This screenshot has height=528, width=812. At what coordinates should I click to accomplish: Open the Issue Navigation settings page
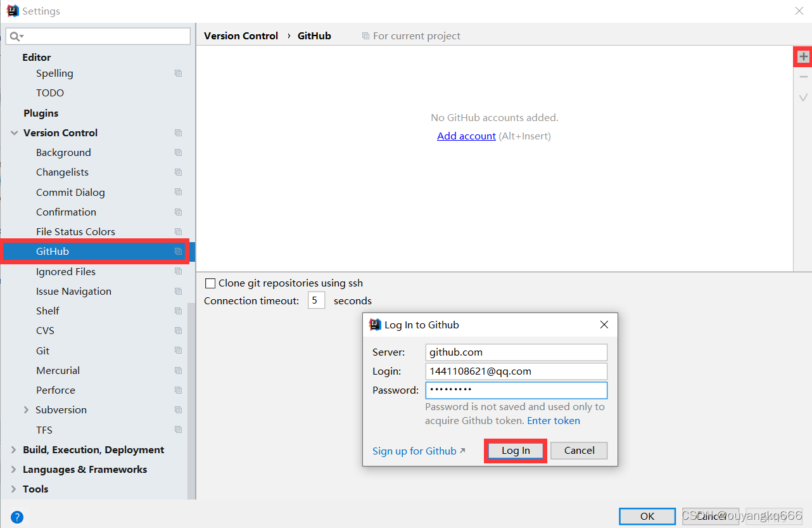tap(73, 292)
